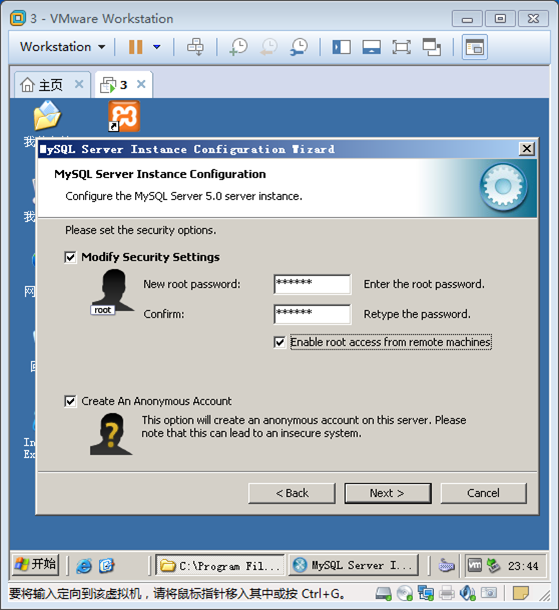This screenshot has width=559, height=610.
Task: Click the CD/DVD drive status icon
Action: coord(405,593)
